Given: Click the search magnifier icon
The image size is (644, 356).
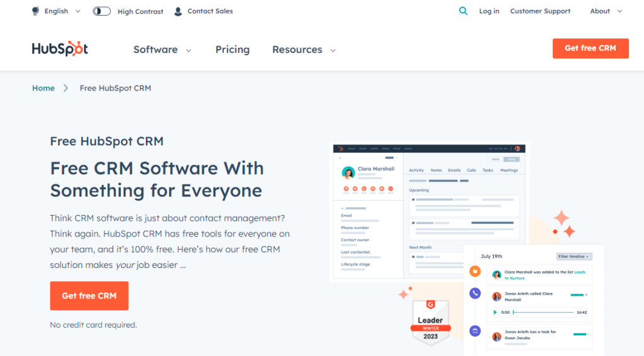Looking at the screenshot, I should (464, 11).
